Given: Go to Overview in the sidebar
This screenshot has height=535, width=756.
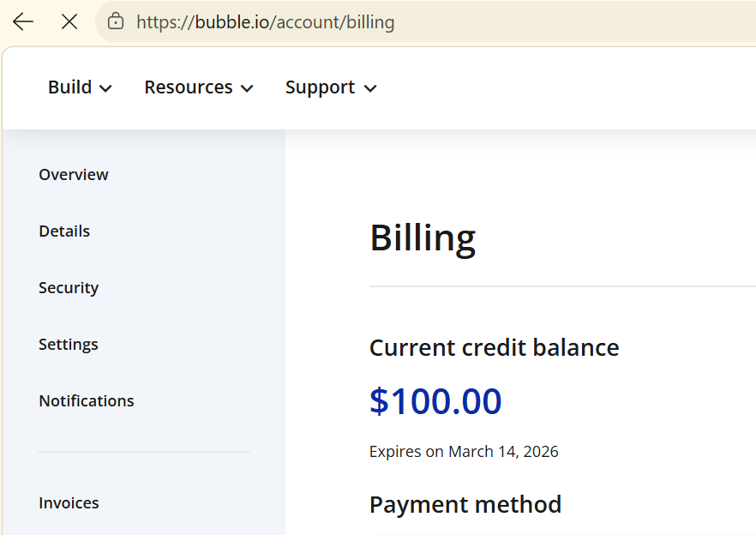Looking at the screenshot, I should tap(74, 175).
